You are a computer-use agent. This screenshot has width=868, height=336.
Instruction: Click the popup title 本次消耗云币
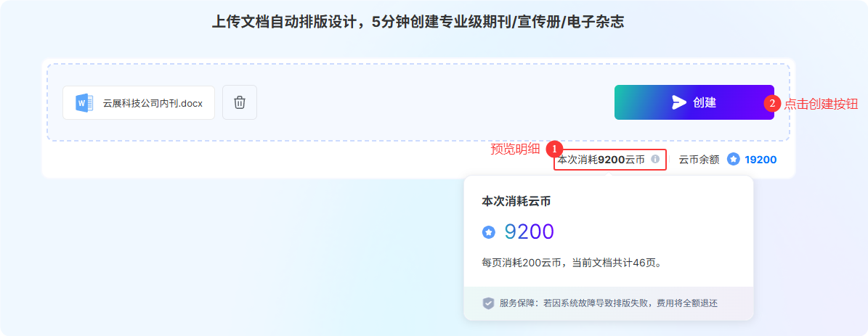[516, 202]
